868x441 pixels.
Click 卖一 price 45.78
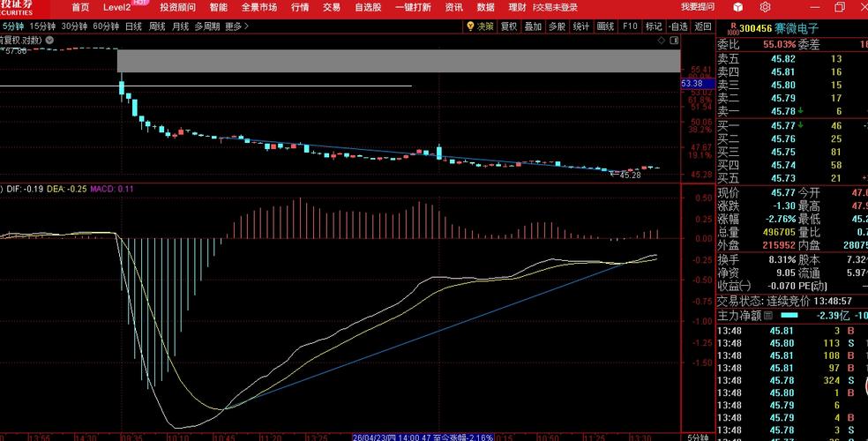782,111
